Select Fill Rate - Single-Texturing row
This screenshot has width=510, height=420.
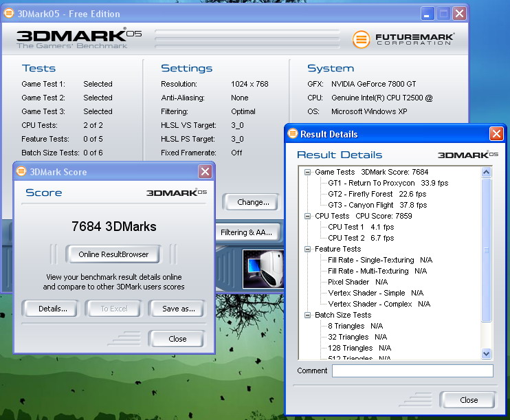pyautogui.click(x=380, y=261)
